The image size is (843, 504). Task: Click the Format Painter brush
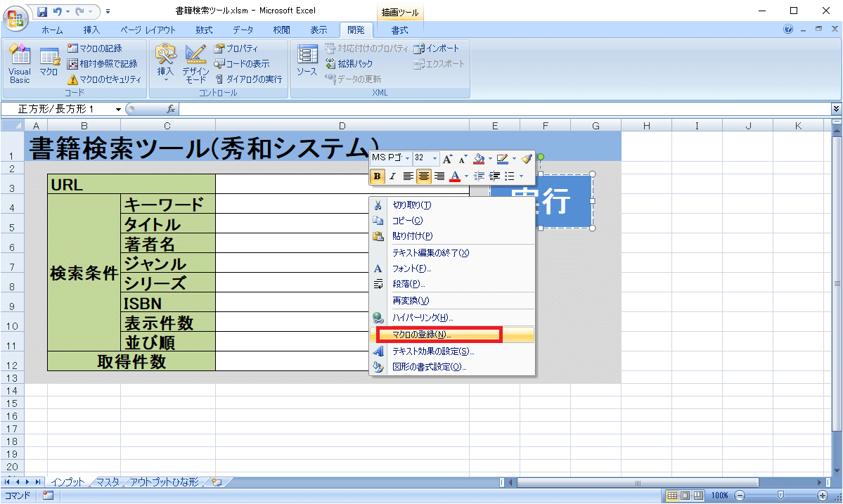click(527, 158)
